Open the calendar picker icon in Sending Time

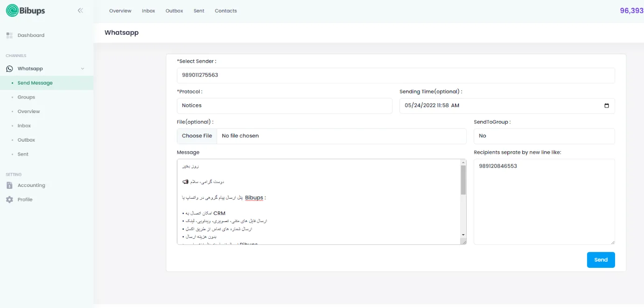pyautogui.click(x=607, y=106)
